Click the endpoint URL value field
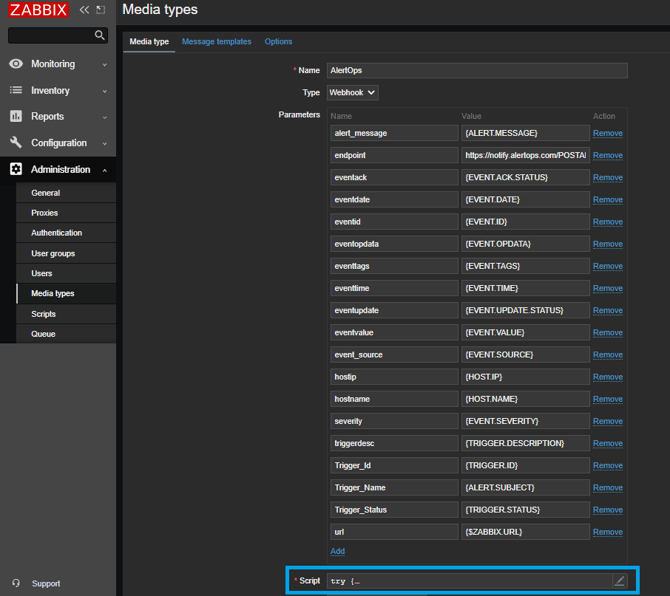The width and height of the screenshot is (670, 596). pos(525,155)
